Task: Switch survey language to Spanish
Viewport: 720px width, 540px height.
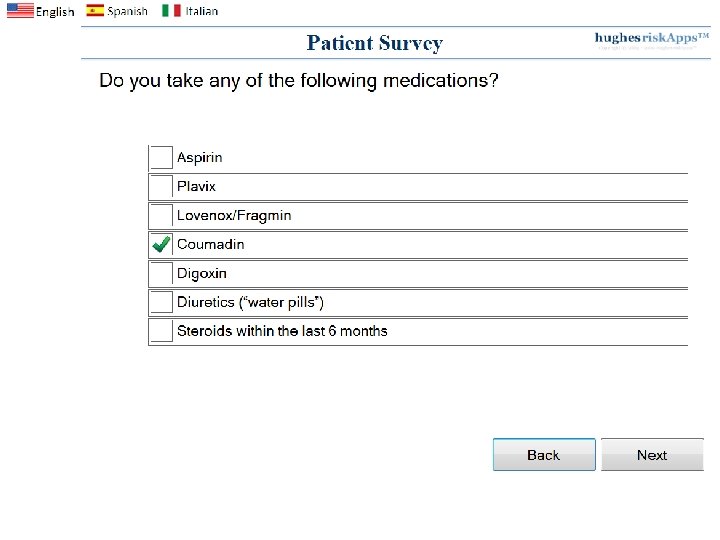Action: click(x=127, y=12)
